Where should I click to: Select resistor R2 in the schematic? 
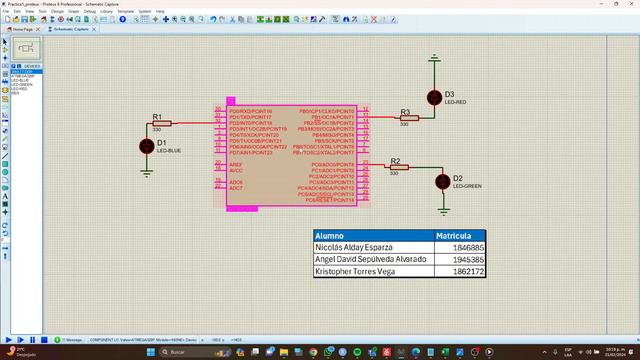tap(399, 167)
